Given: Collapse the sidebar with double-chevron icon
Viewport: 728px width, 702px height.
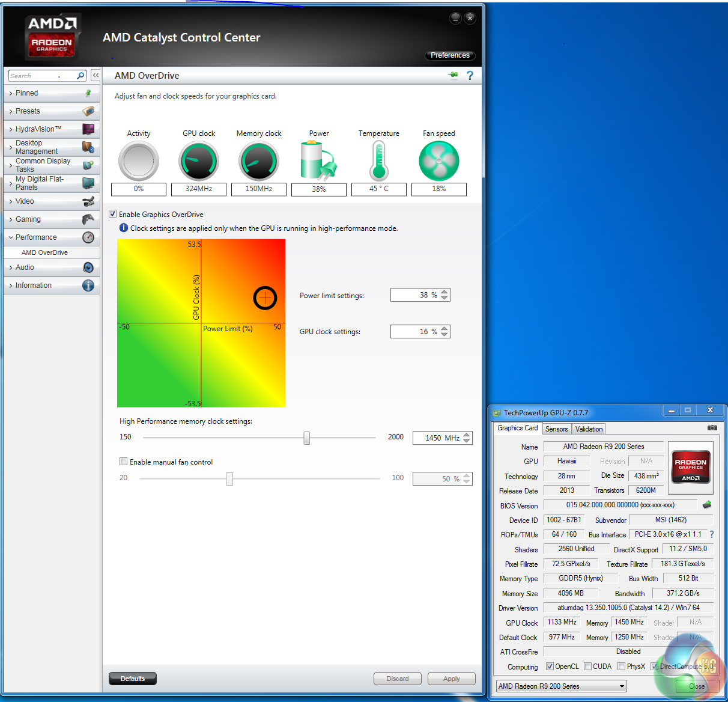Looking at the screenshot, I should pos(96,75).
